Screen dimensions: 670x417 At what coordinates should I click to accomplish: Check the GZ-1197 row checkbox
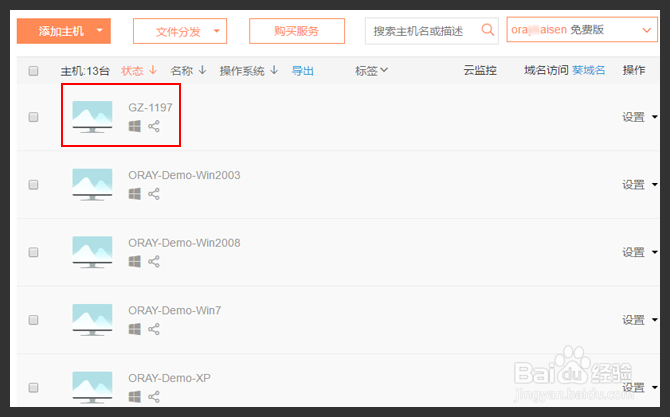(x=33, y=117)
